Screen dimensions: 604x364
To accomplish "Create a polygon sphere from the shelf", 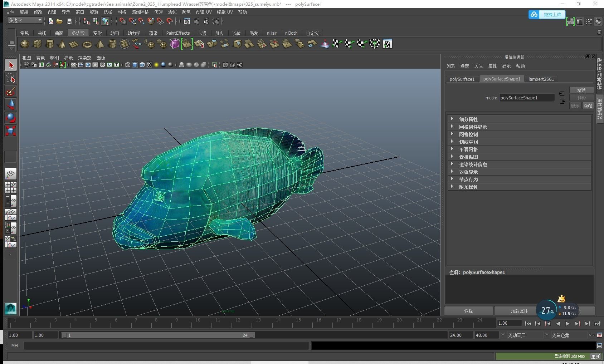I will point(25,44).
